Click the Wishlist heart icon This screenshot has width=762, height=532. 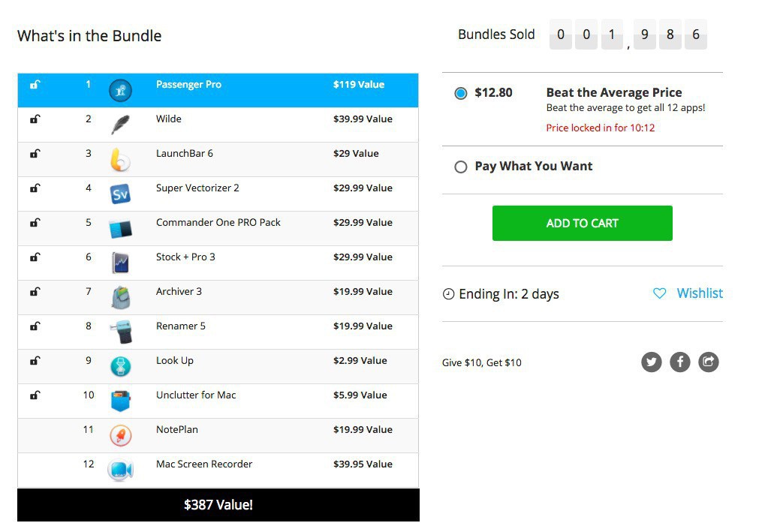[x=659, y=293]
